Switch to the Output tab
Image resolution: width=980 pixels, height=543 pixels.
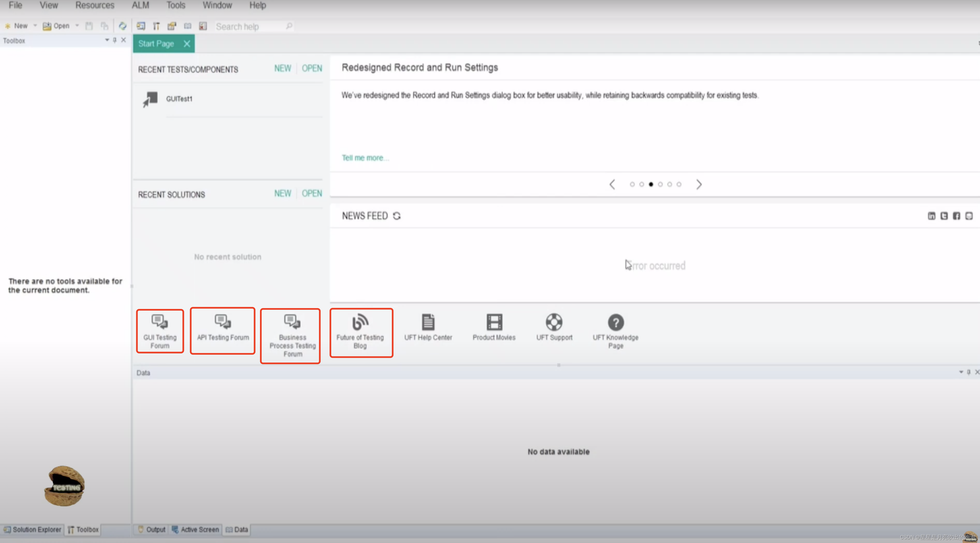(152, 530)
